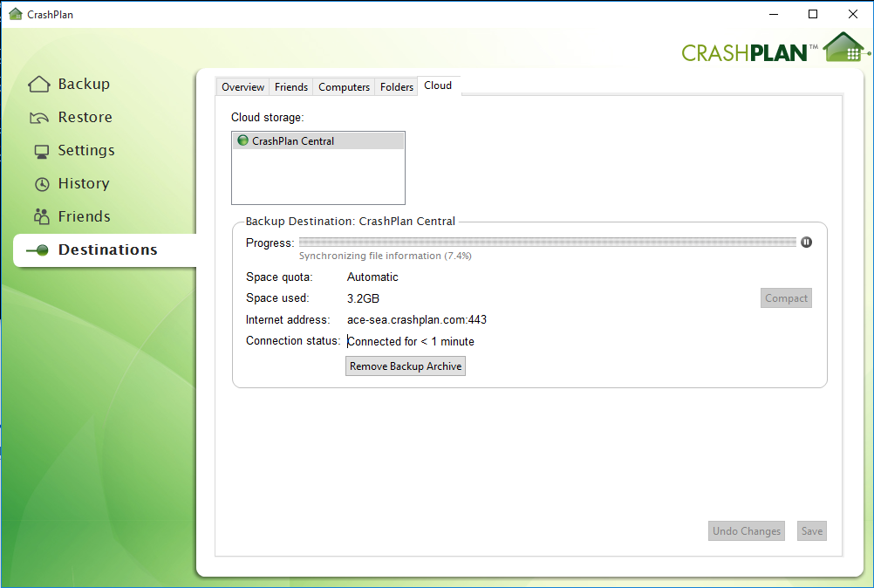Click the internet address 'ace-sea.crashplan.com:443'

[417, 320]
